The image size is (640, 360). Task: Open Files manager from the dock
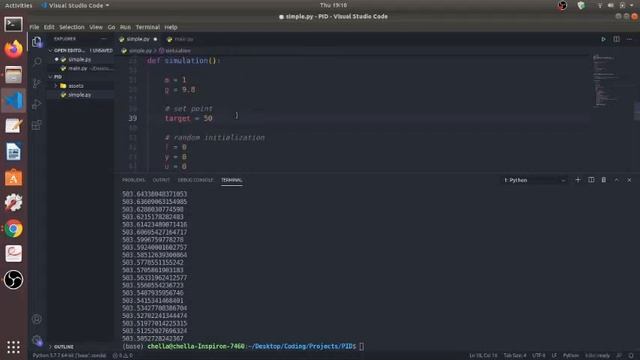13,75
